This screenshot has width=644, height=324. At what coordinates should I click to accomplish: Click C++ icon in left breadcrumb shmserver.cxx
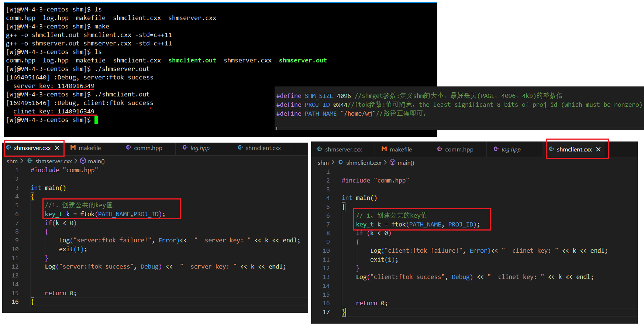point(30,161)
